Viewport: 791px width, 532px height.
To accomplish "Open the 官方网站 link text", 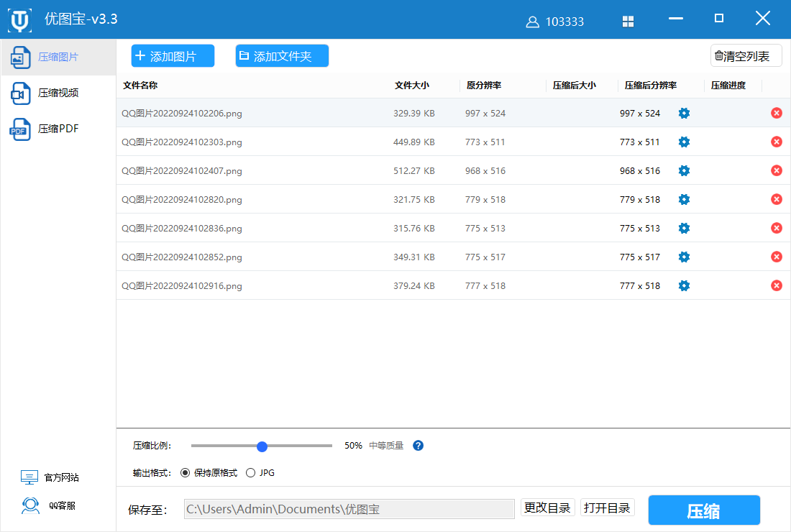I will coord(62,477).
